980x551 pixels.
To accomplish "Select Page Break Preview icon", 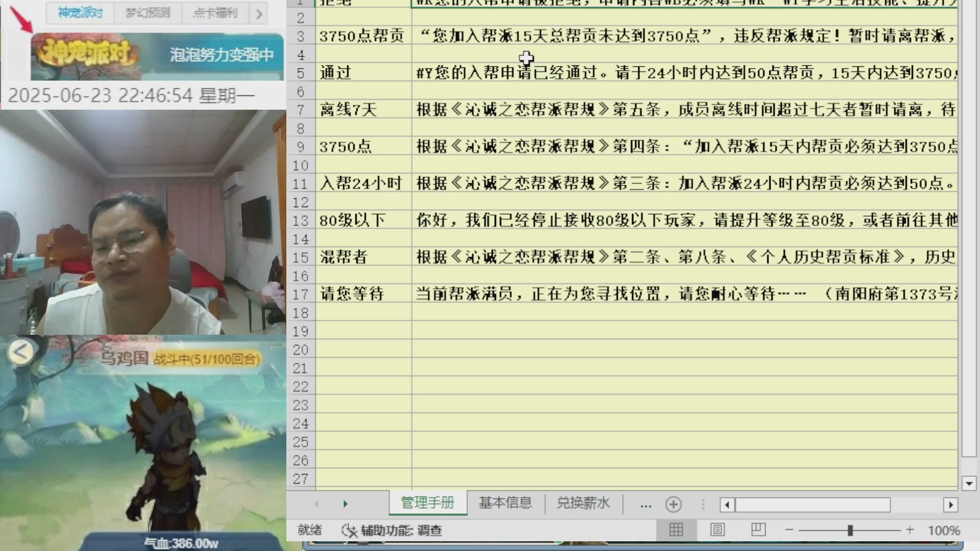I will [x=758, y=530].
